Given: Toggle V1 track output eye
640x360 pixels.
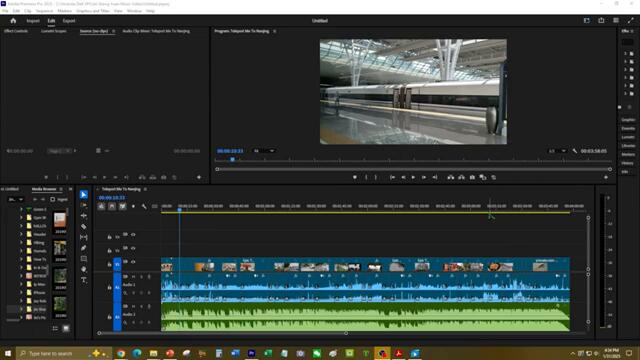Looking at the screenshot, I should 133,262.
